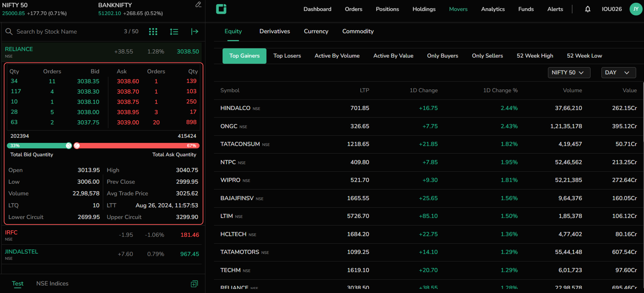Select the Top Losers filter
Image resolution: width=644 pixels, height=293 pixels.
[287, 56]
